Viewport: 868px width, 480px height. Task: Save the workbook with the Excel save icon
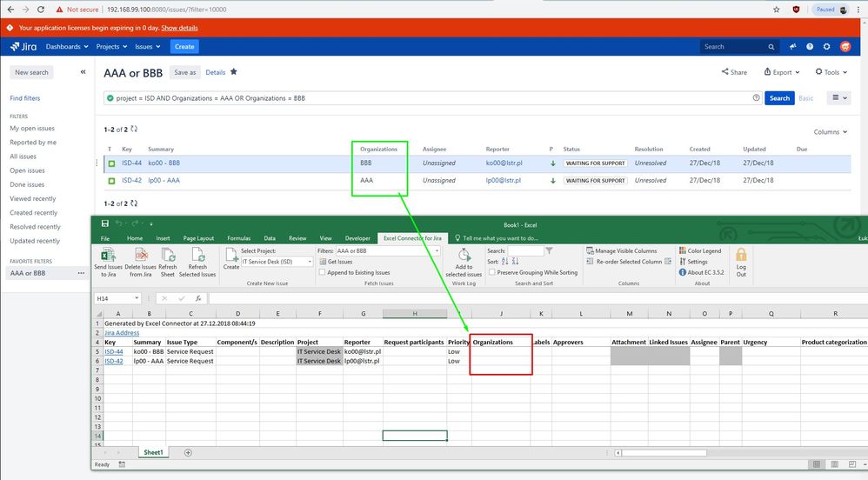pos(105,223)
